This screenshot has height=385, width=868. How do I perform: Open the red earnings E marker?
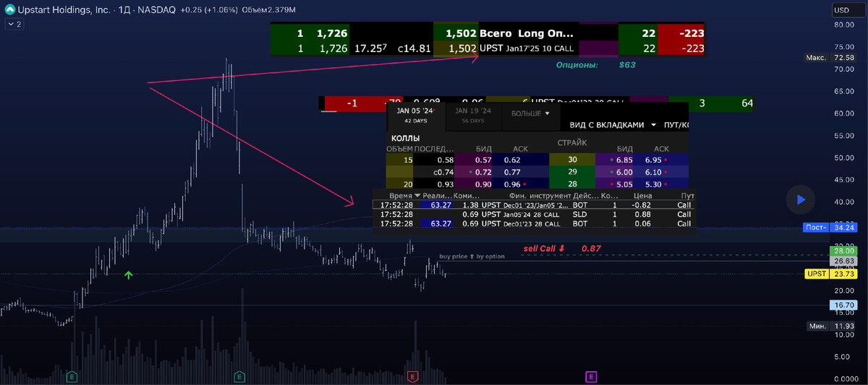click(x=412, y=376)
